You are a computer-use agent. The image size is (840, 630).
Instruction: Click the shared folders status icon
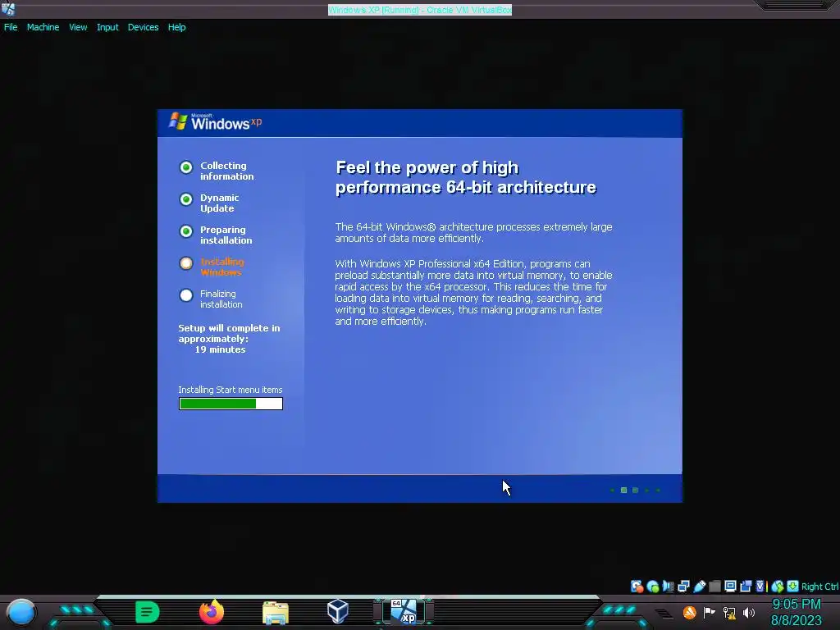tap(714, 587)
